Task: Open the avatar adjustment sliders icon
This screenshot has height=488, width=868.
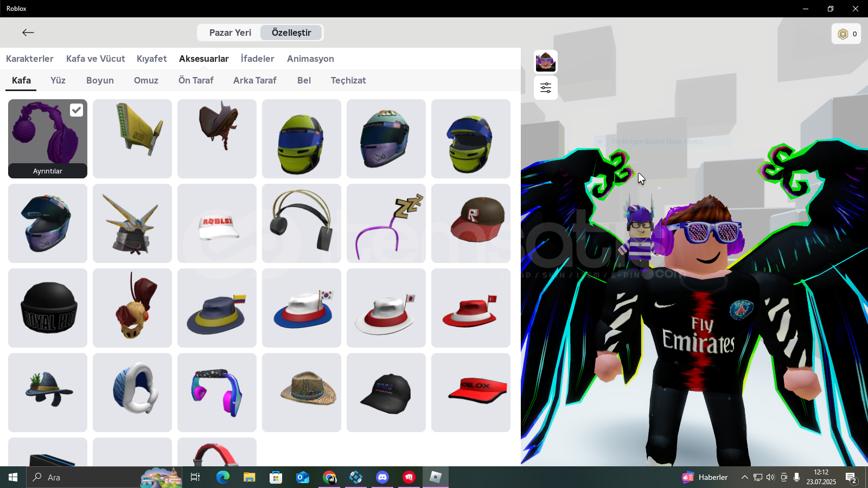Action: (546, 88)
